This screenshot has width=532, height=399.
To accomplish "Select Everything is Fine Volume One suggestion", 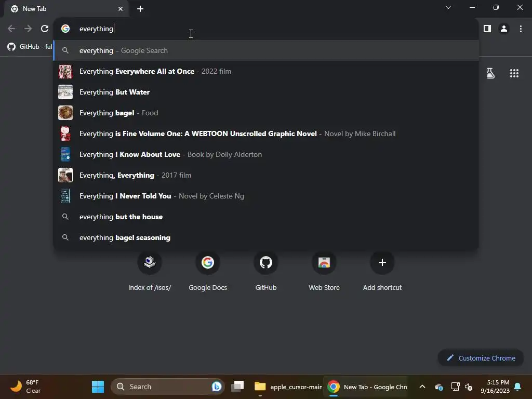I will (267, 134).
